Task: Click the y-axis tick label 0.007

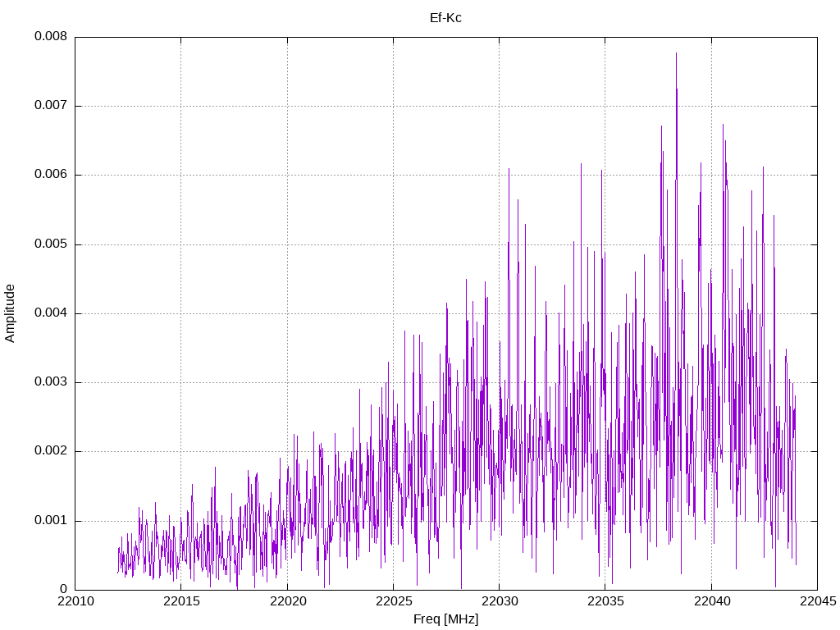Action: tap(51, 106)
